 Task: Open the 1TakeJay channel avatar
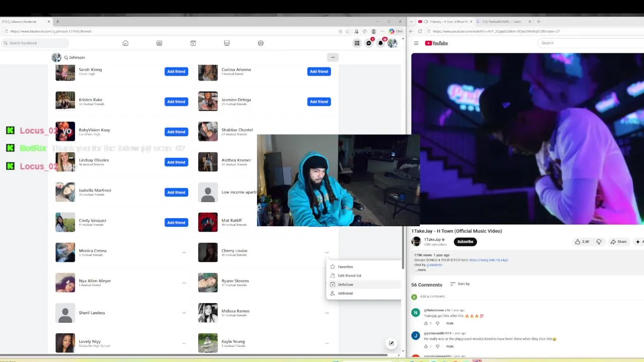416,242
